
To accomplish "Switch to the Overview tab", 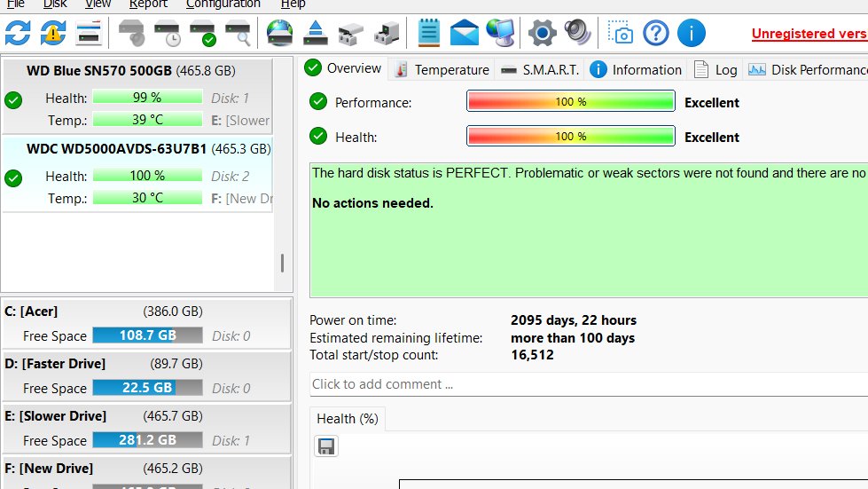I will pyautogui.click(x=343, y=68).
